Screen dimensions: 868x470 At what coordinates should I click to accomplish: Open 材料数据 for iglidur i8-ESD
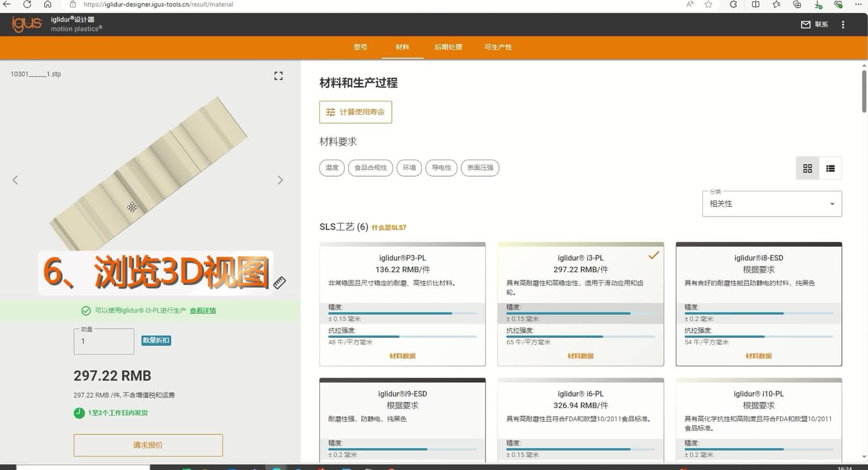759,356
